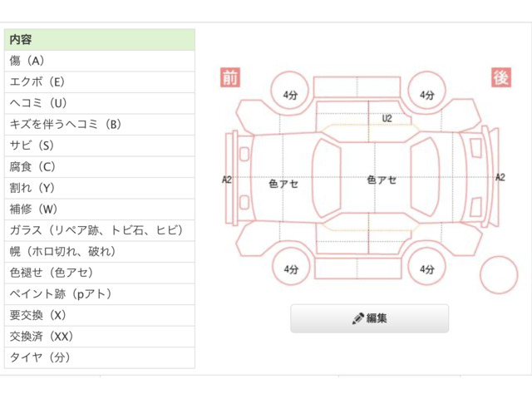Click the U2 dent marker on diagram
Viewport: 532px width, 399px height.
(387, 119)
